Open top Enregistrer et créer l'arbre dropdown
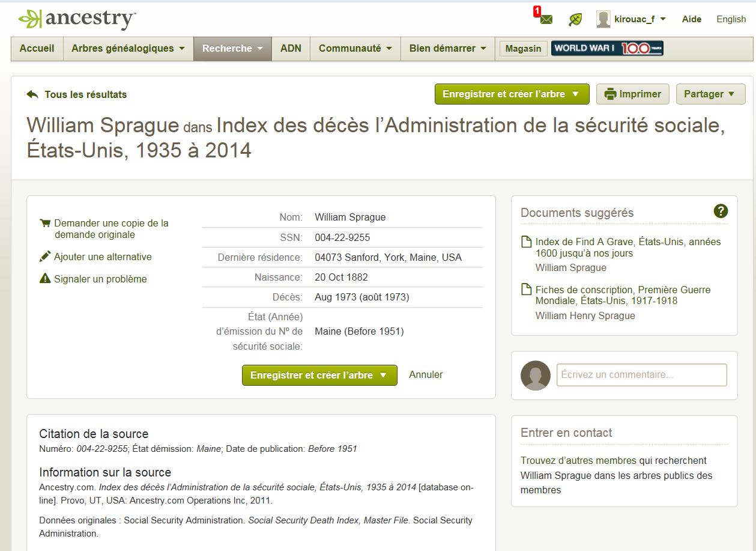The height and width of the screenshot is (551, 756). pos(512,94)
